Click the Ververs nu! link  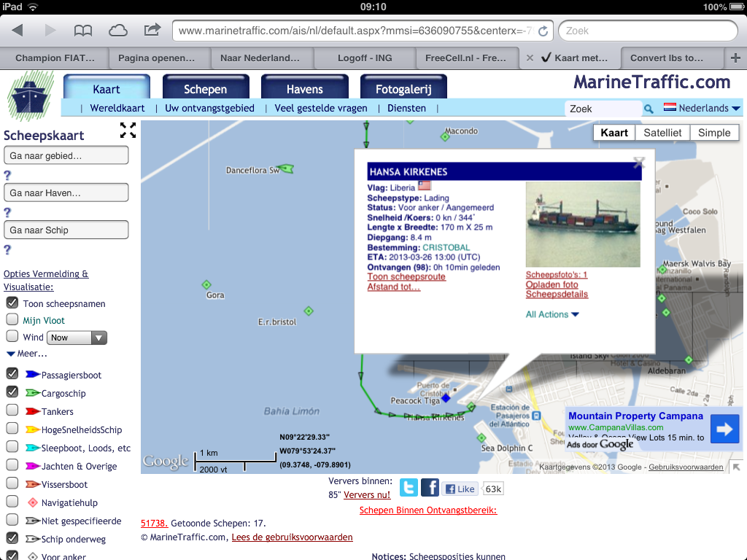click(367, 495)
